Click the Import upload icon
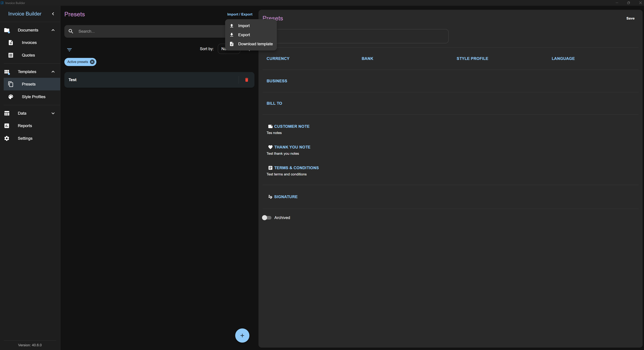Viewport: 644px width, 350px height. coord(232,26)
